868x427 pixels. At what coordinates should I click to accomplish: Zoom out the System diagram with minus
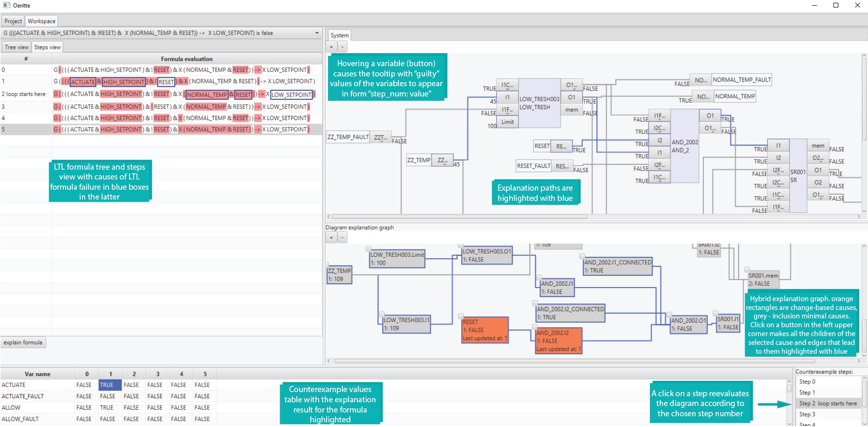pos(342,47)
